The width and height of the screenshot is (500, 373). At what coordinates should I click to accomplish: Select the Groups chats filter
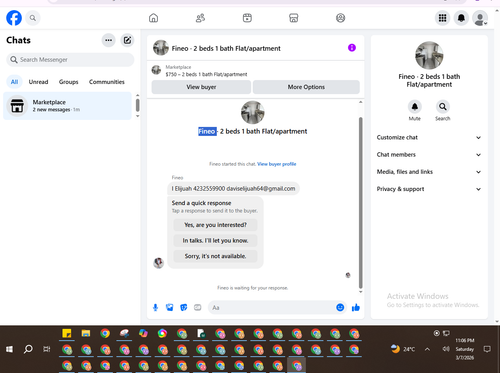coord(69,82)
